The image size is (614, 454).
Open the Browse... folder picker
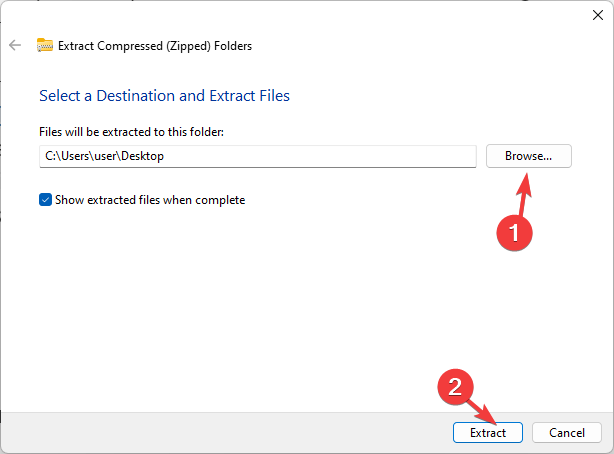point(528,156)
